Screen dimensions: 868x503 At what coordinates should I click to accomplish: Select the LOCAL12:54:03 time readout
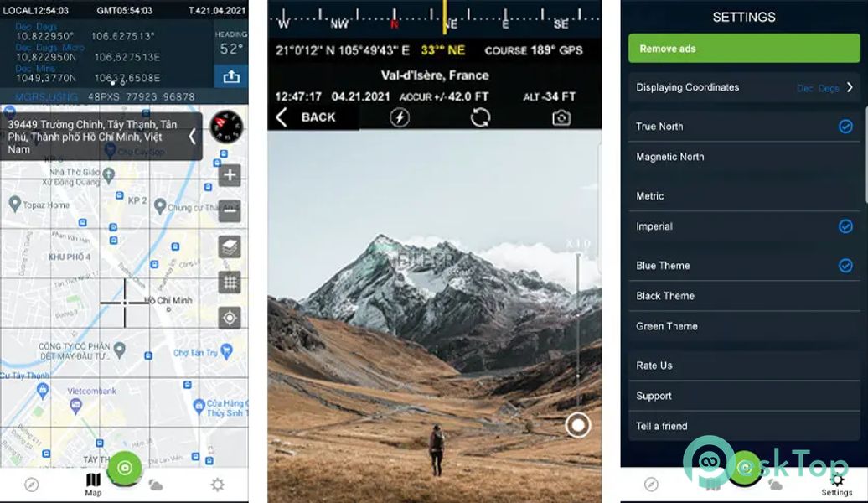[x=36, y=10]
